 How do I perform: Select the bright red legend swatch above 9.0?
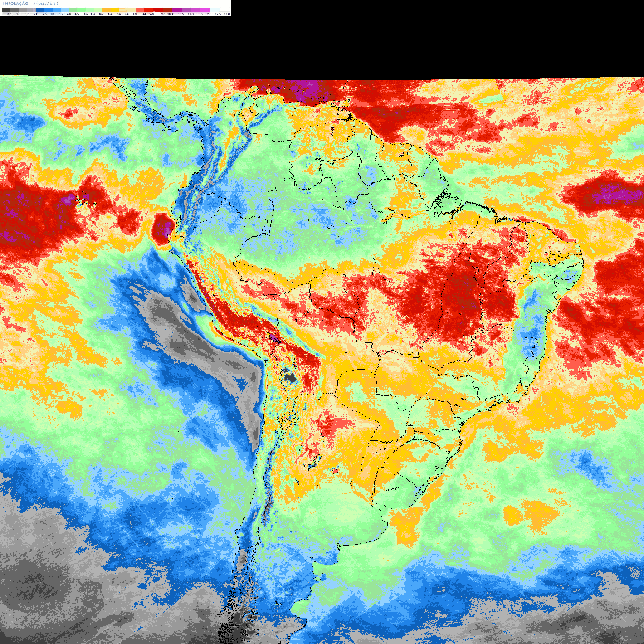[x=148, y=10]
